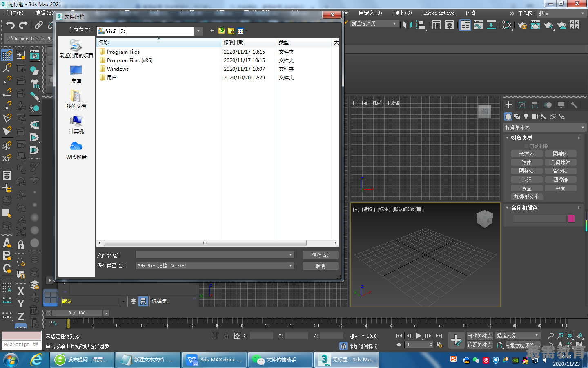This screenshot has height=368, width=588.
Task: Open the Interactive menu
Action: pos(439,13)
